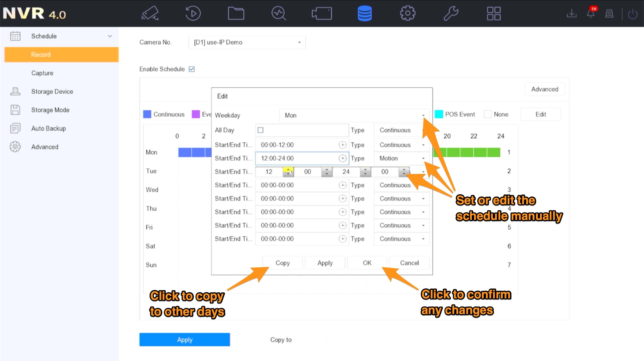Open the live view camera icon

click(150, 13)
